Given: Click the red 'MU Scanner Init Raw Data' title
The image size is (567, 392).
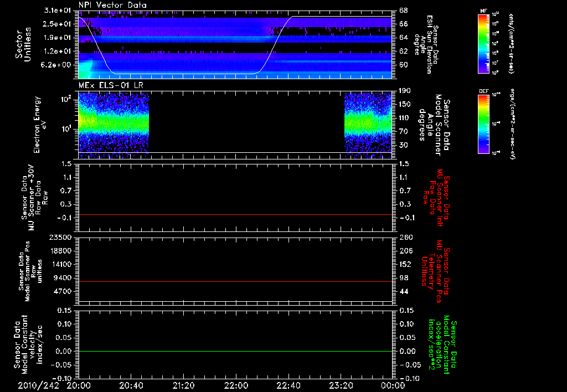Looking at the screenshot, I should coord(436,197).
